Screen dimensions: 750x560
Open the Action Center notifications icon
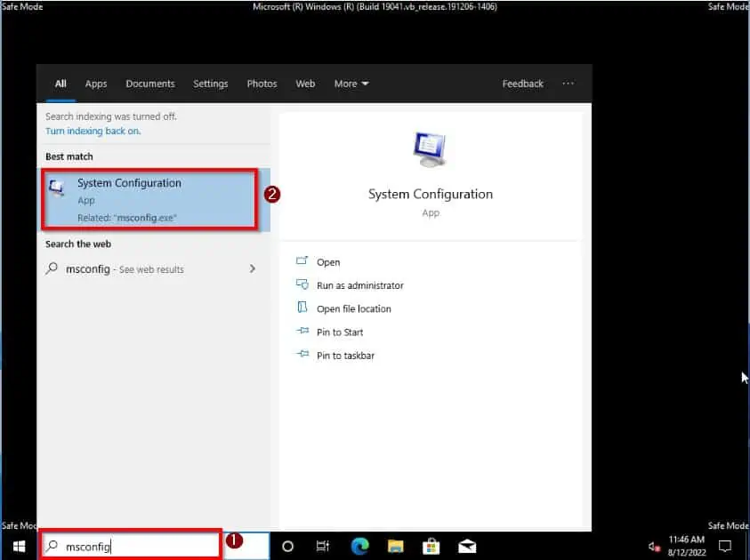[x=725, y=546]
